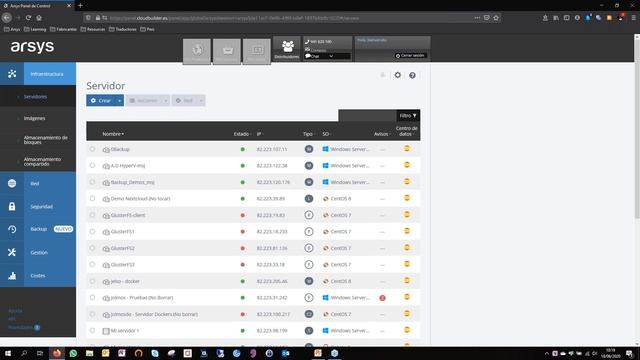Open the help question mark icon
This screenshot has width=640, height=360.
[x=412, y=75]
